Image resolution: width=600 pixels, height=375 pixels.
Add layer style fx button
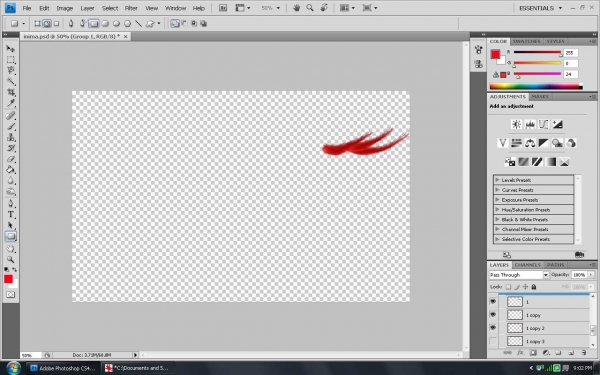tap(520, 353)
